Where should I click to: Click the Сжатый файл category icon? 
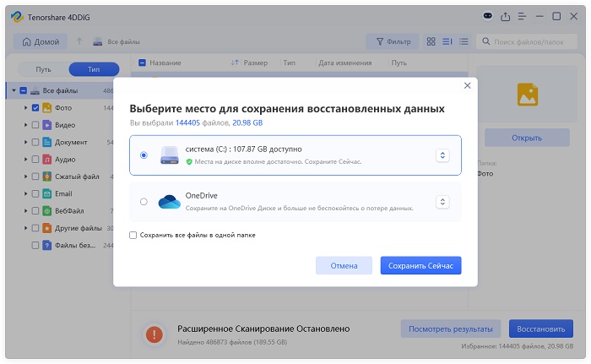pyautogui.click(x=46, y=177)
